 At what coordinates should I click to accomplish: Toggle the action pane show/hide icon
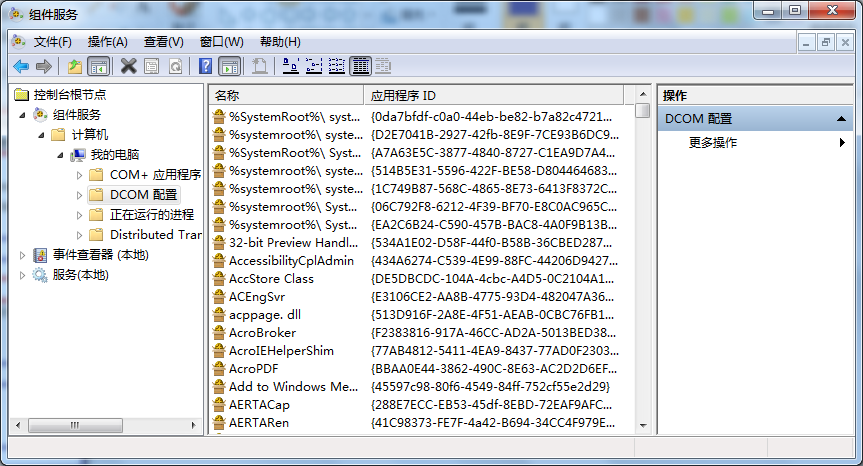click(x=230, y=67)
